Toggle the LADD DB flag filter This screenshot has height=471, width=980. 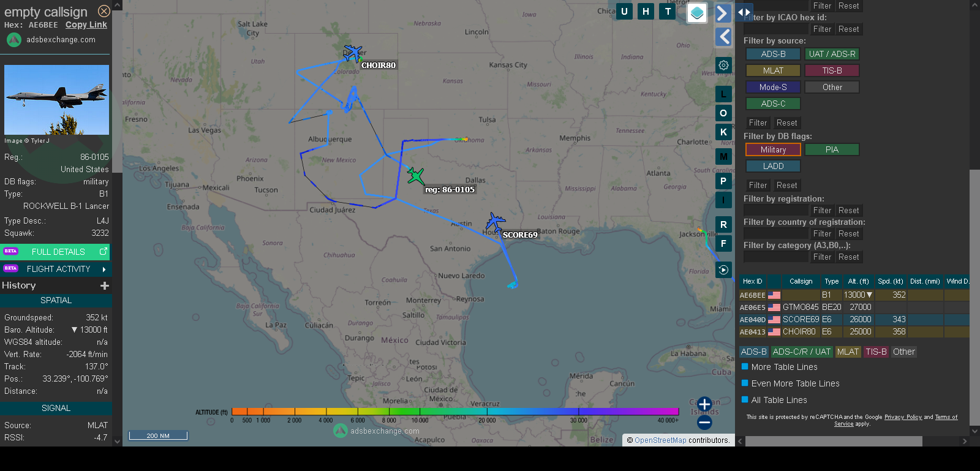[x=773, y=166]
